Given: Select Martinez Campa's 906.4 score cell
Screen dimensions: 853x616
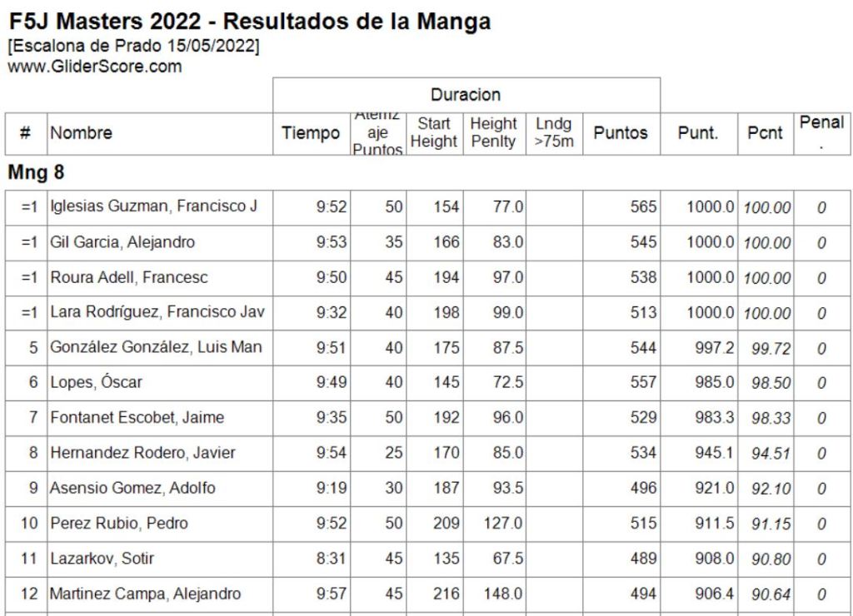Looking at the screenshot, I should [x=706, y=594].
